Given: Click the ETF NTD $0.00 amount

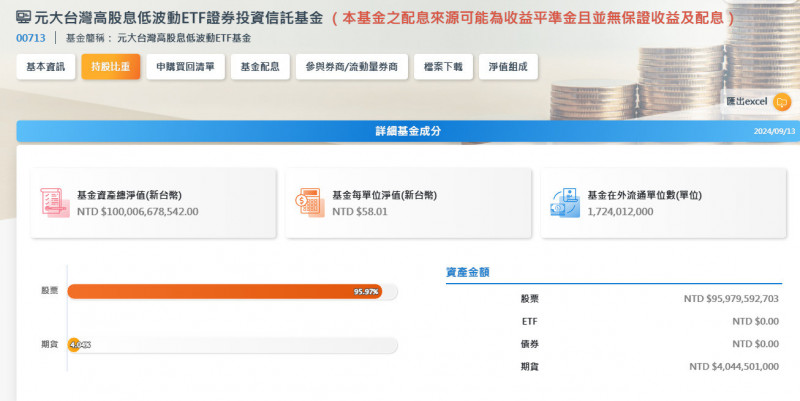Looking at the screenshot, I should 756,321.
